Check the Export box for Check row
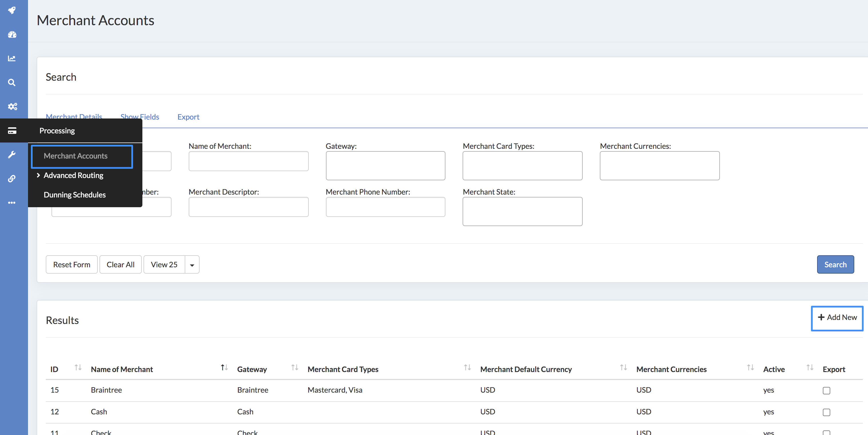The width and height of the screenshot is (868, 435). coord(826,432)
